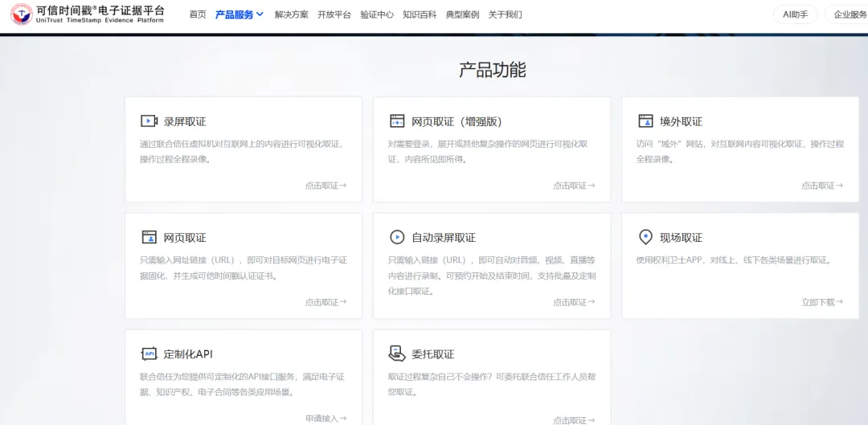
Task: Click the 自动录屏取证 title text
Action: 444,238
